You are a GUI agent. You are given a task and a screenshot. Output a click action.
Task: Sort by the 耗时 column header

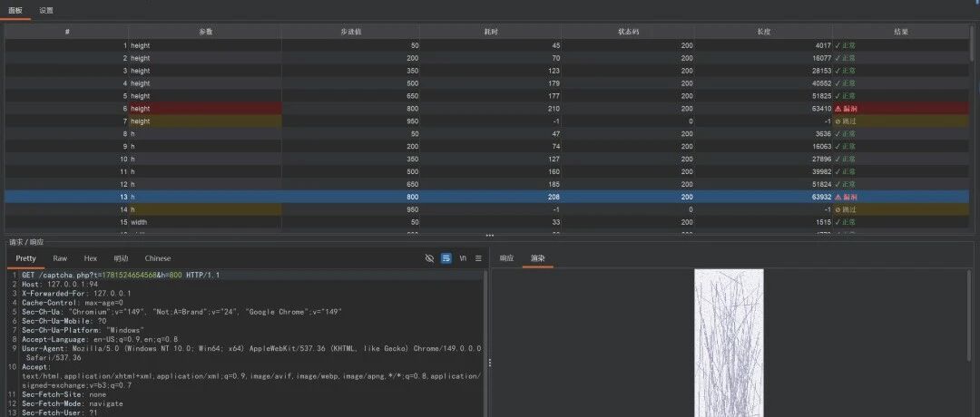tap(490, 32)
